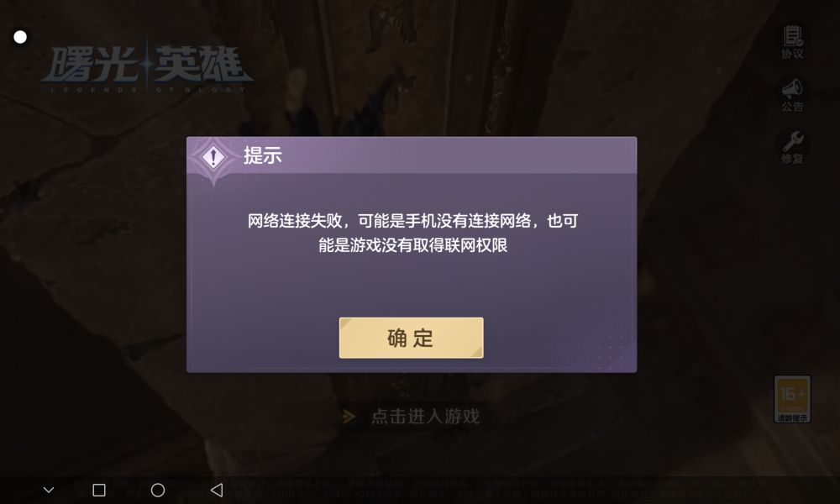
Task: Hide the navigation bar with down chevron
Action: point(49,490)
